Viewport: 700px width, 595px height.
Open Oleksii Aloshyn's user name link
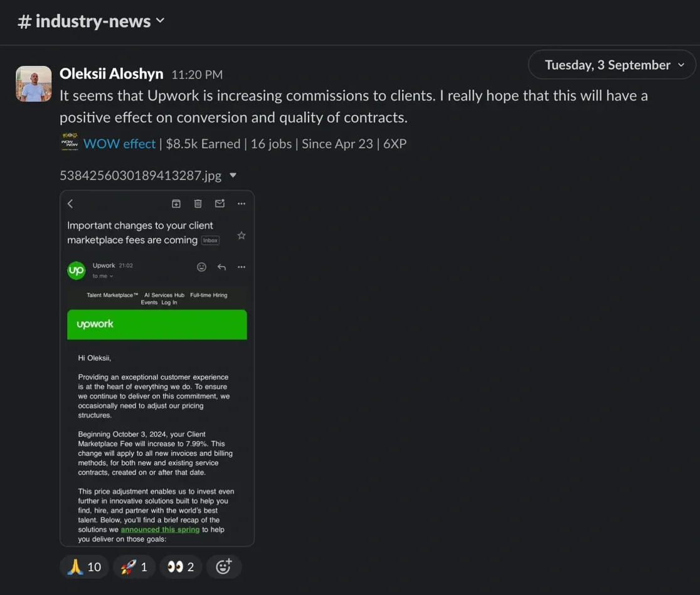[x=112, y=73]
